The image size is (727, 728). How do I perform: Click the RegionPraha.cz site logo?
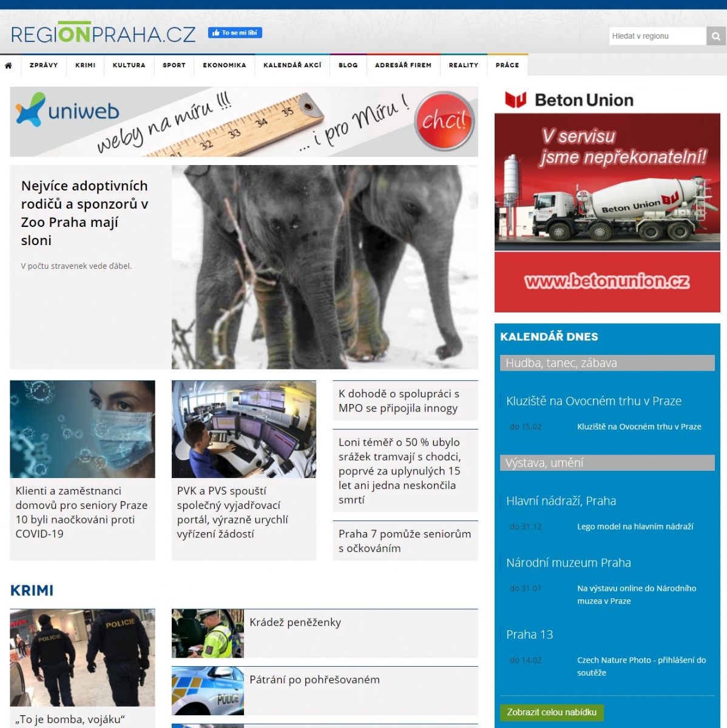click(103, 34)
